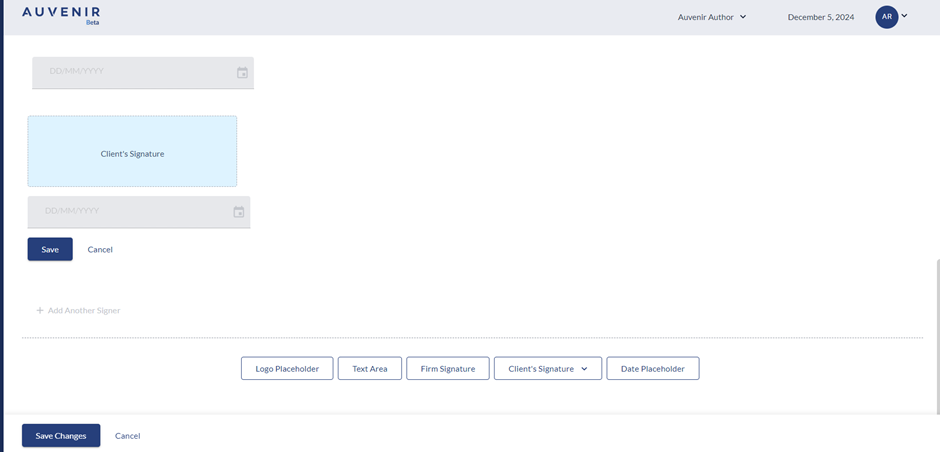This screenshot has width=940, height=452.
Task: Expand Client's Signature dropdown button
Action: coord(584,369)
